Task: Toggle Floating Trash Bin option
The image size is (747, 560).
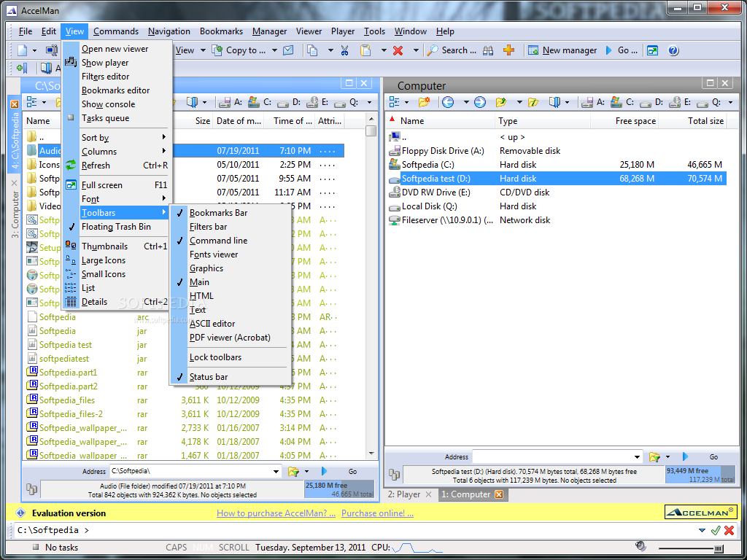Action: [x=117, y=227]
